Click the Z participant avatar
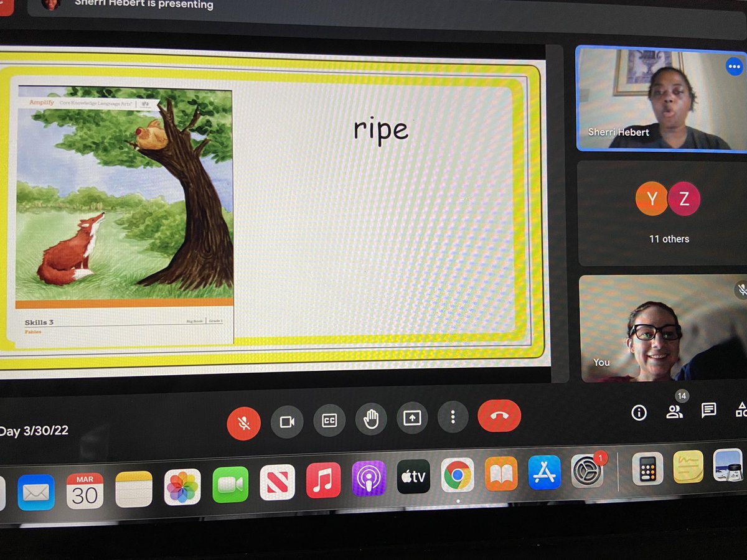747x560 pixels. click(x=684, y=198)
